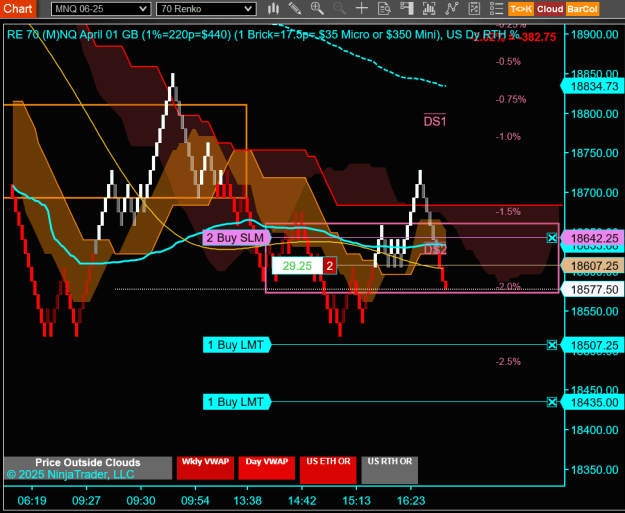Click the 06:19 time axis label
This screenshot has width=625, height=513.
[x=32, y=501]
